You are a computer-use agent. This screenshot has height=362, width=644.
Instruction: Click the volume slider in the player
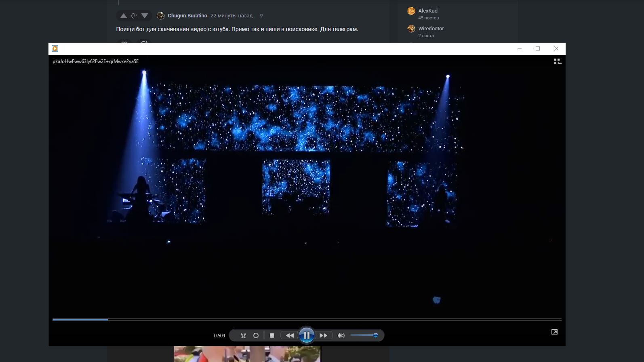pyautogui.click(x=364, y=335)
